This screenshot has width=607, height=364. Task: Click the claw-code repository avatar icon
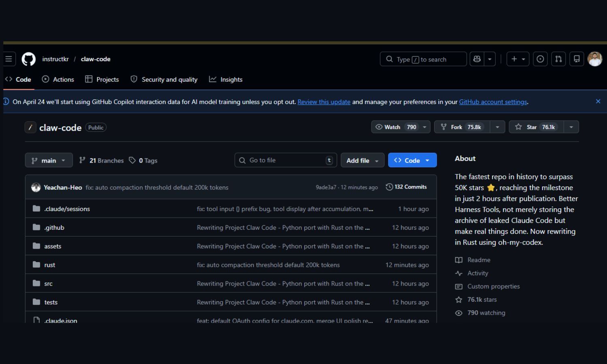click(30, 127)
